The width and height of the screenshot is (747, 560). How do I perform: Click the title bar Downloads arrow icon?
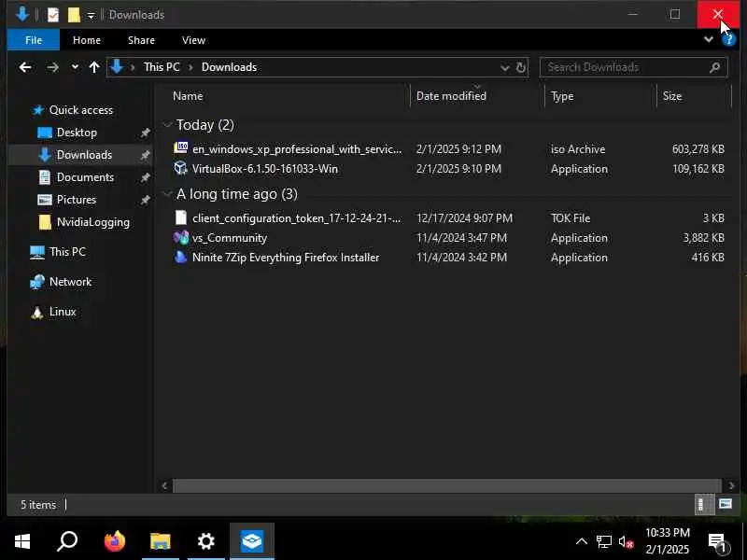21,14
